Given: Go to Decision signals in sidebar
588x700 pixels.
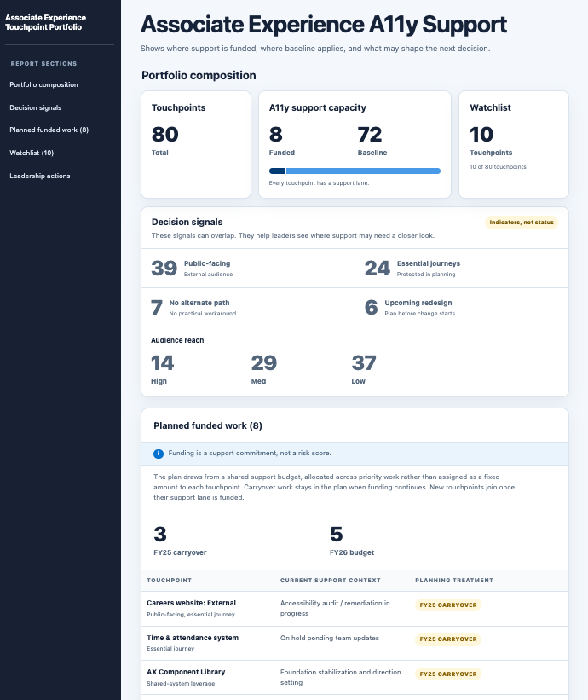Looking at the screenshot, I should click(36, 107).
